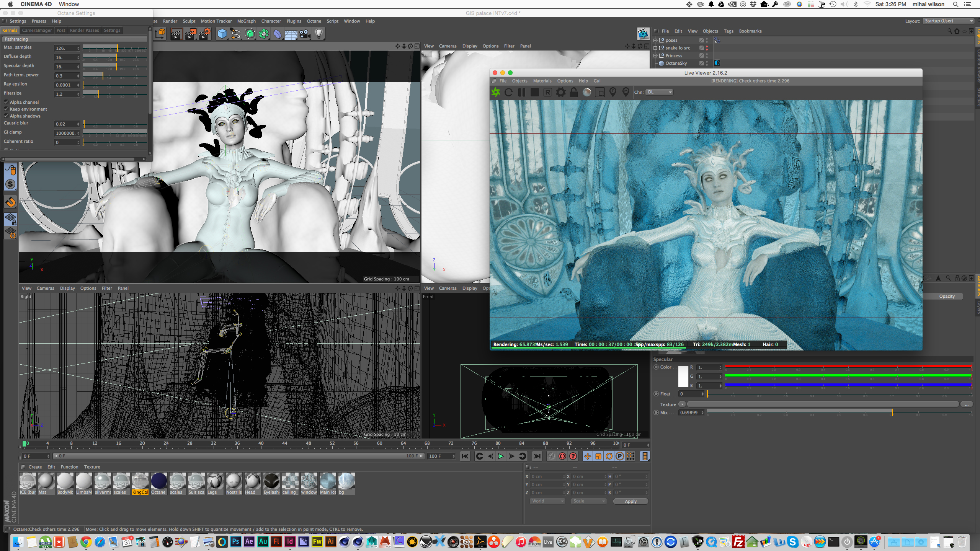Click the MoGraph array cloner icon
This screenshot has height=551, width=980.
(264, 34)
